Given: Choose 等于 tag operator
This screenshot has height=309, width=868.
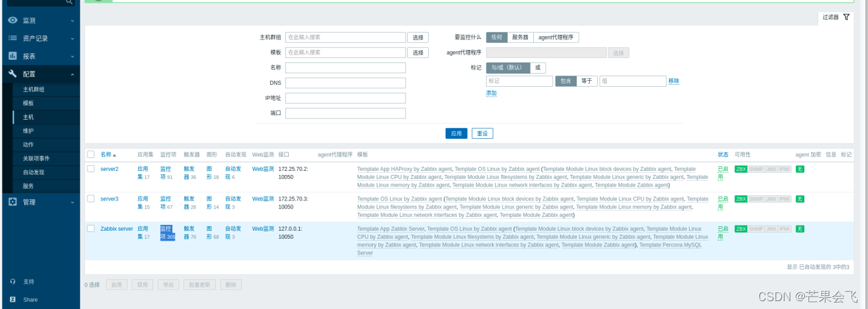Looking at the screenshot, I should [587, 81].
